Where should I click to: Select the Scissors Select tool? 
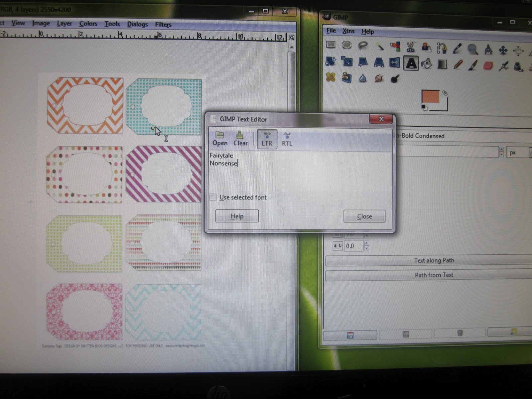point(411,47)
